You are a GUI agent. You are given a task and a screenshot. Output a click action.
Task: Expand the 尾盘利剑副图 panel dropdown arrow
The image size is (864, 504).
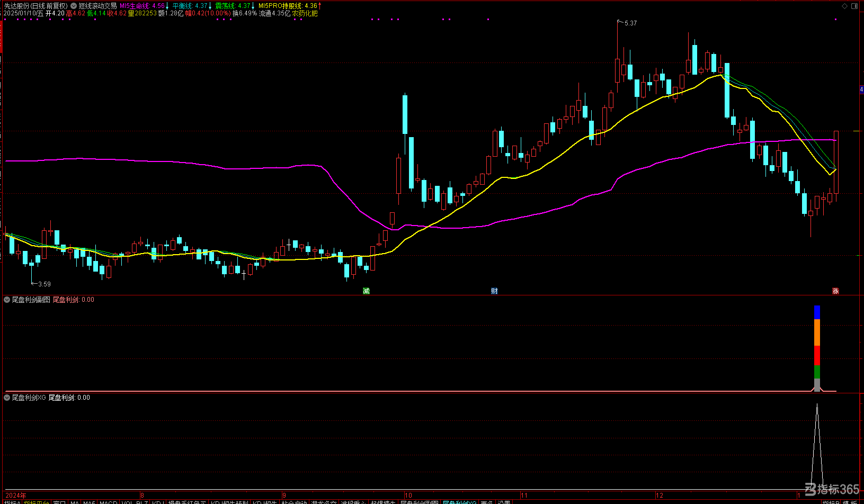coord(7,300)
